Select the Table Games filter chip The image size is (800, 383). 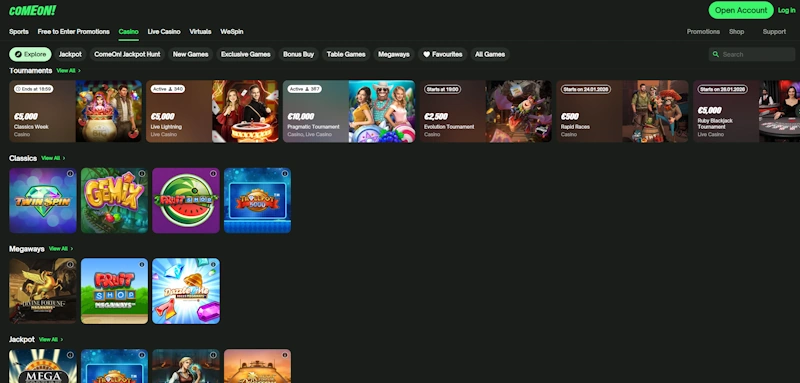pyautogui.click(x=346, y=54)
